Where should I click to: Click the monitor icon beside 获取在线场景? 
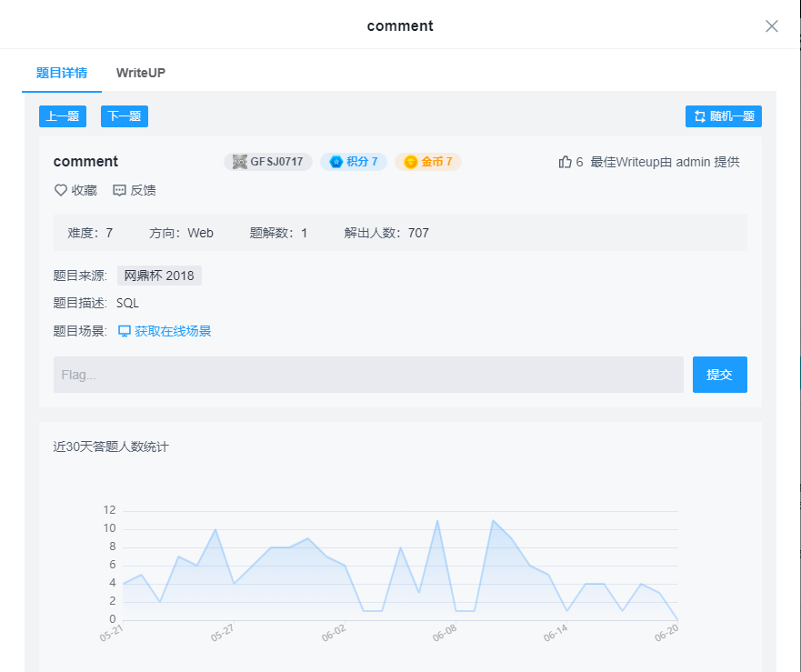(x=125, y=331)
